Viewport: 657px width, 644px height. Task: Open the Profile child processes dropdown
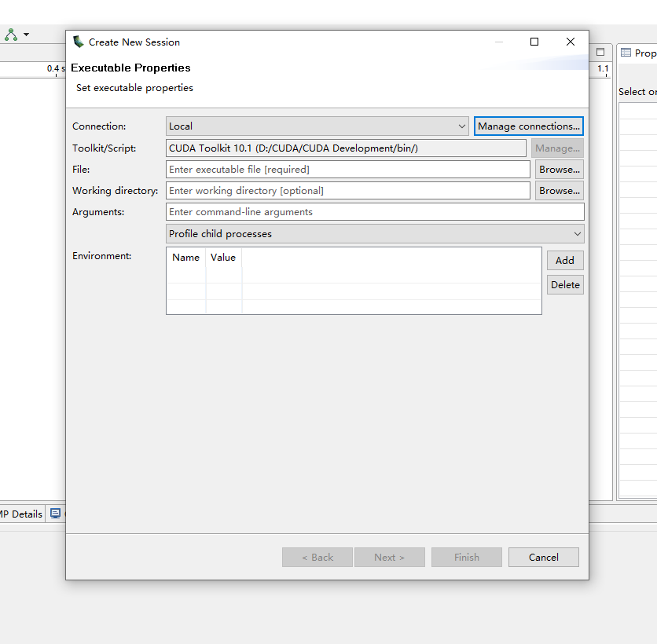pyautogui.click(x=578, y=233)
